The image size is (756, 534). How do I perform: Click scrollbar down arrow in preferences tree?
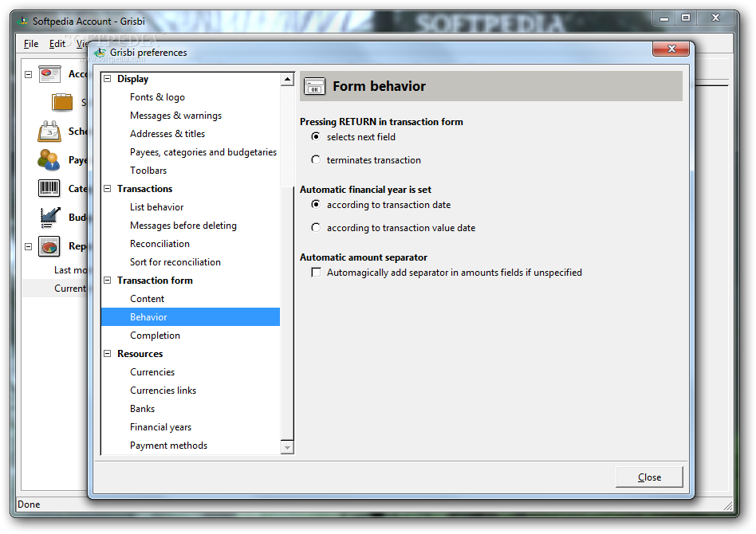point(287,447)
